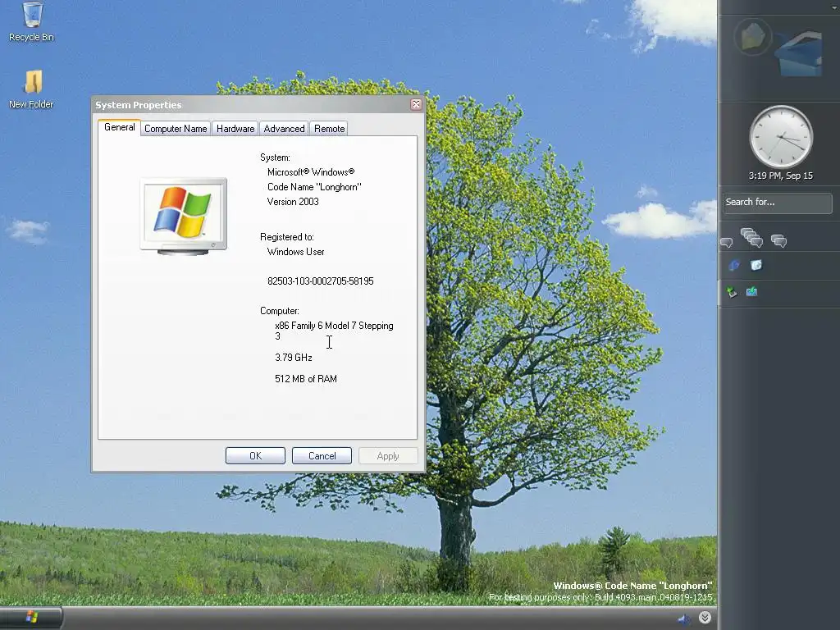Screen dimensions: 840x630
Task: Click the product ID 82503-103-0002705-58195
Action: point(321,281)
